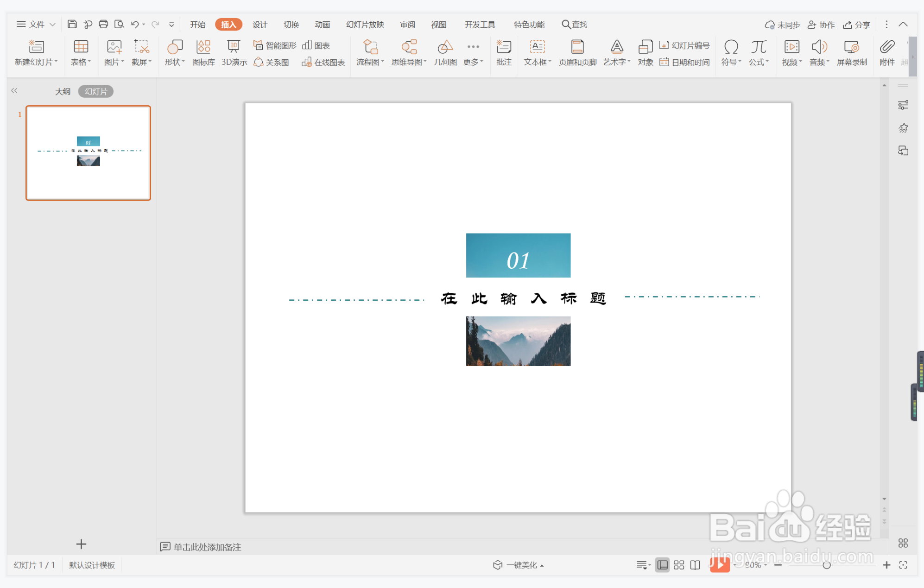The image size is (924, 588).
Task: Insert a Video (视频)
Action: [x=791, y=53]
